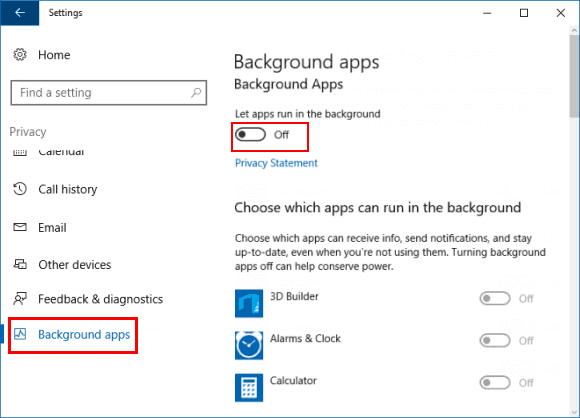
Task: Focus the Find a setting field
Action: coord(109,92)
